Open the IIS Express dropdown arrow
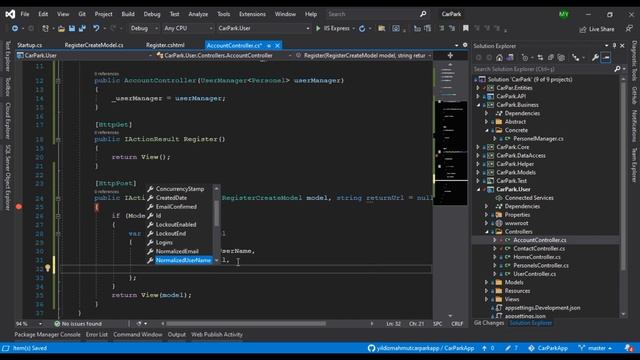The width and height of the screenshot is (640, 360). [x=353, y=29]
